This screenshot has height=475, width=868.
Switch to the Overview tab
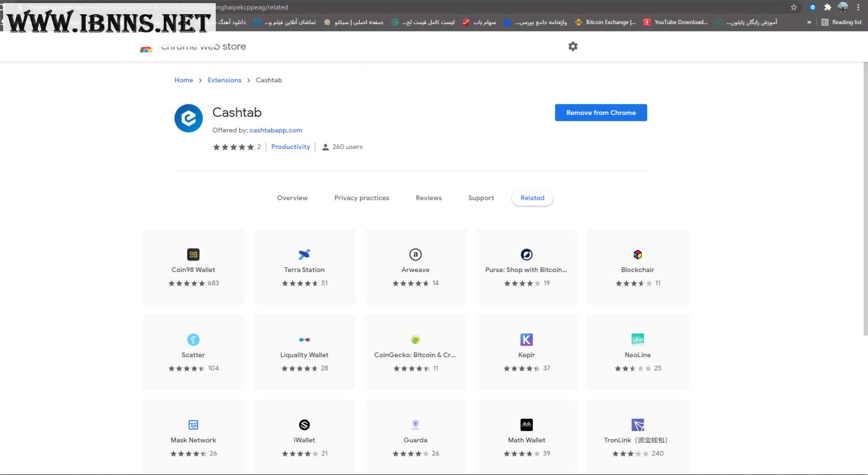pyautogui.click(x=292, y=198)
